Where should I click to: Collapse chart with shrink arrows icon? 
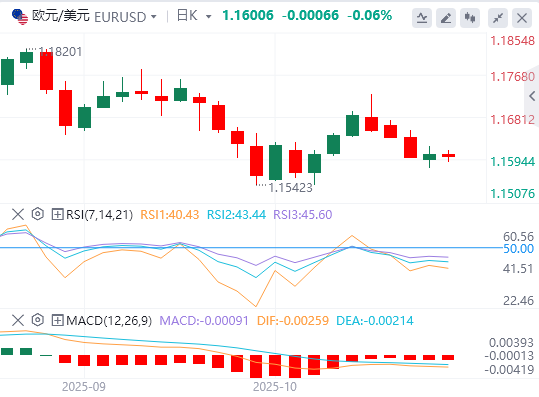point(498,18)
